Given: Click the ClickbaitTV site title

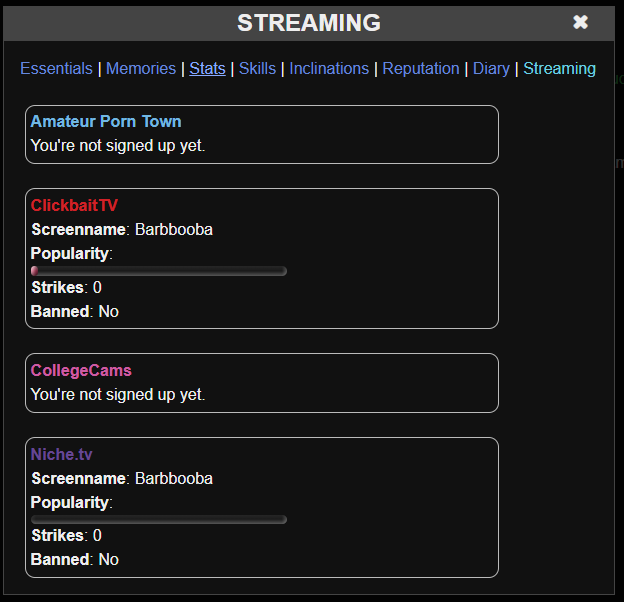Looking at the screenshot, I should (74, 205).
